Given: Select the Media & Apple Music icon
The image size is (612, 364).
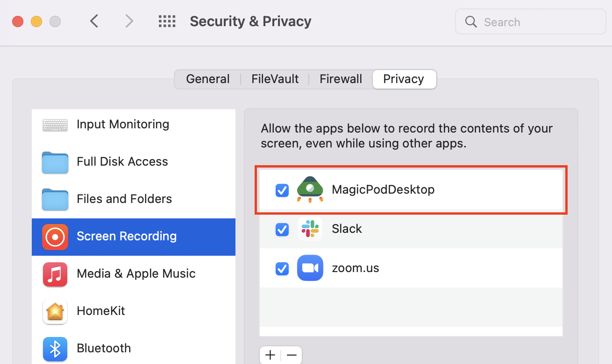Looking at the screenshot, I should click(55, 274).
